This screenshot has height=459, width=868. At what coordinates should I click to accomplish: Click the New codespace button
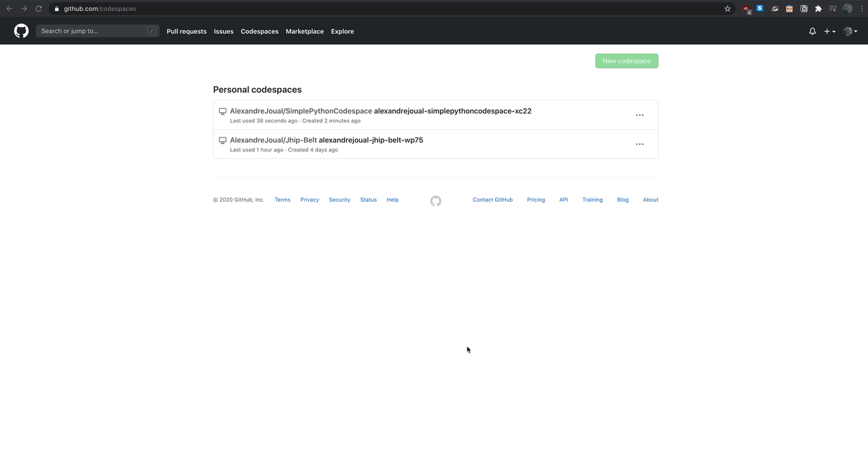626,61
